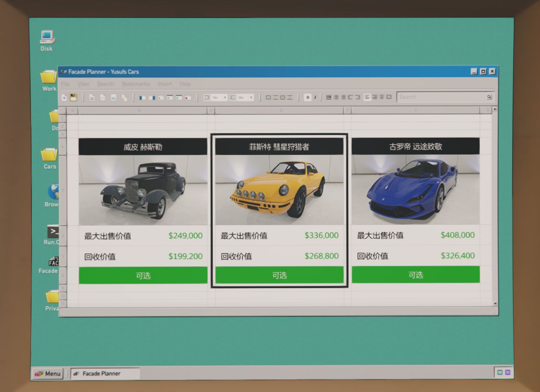Toggle italic formatting with the I button

point(315,97)
